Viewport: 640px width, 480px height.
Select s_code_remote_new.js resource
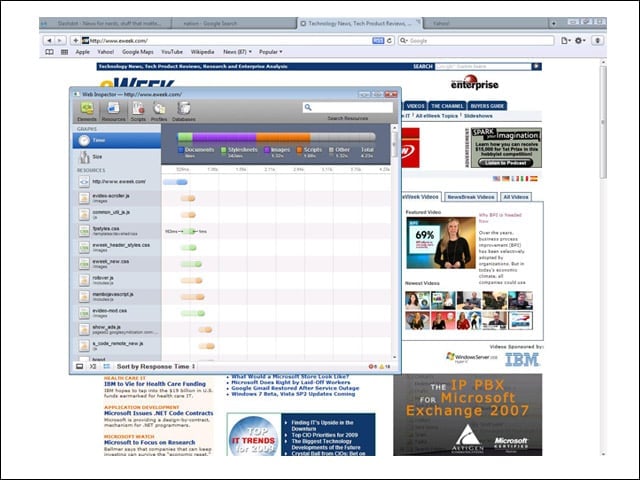coord(117,346)
